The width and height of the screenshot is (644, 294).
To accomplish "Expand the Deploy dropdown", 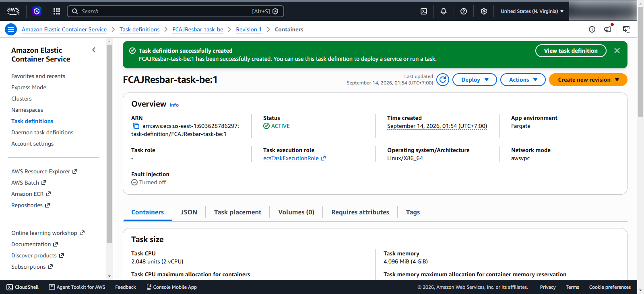I will [x=475, y=80].
